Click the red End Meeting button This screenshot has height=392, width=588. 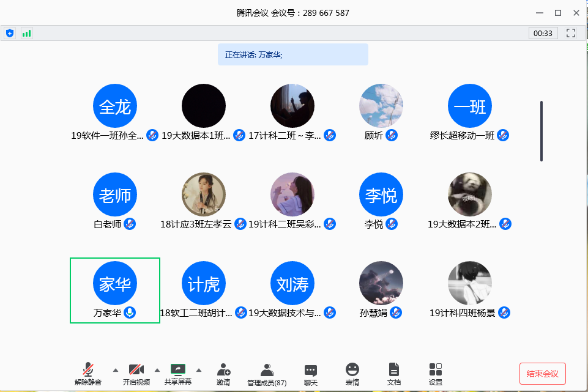[542, 374]
